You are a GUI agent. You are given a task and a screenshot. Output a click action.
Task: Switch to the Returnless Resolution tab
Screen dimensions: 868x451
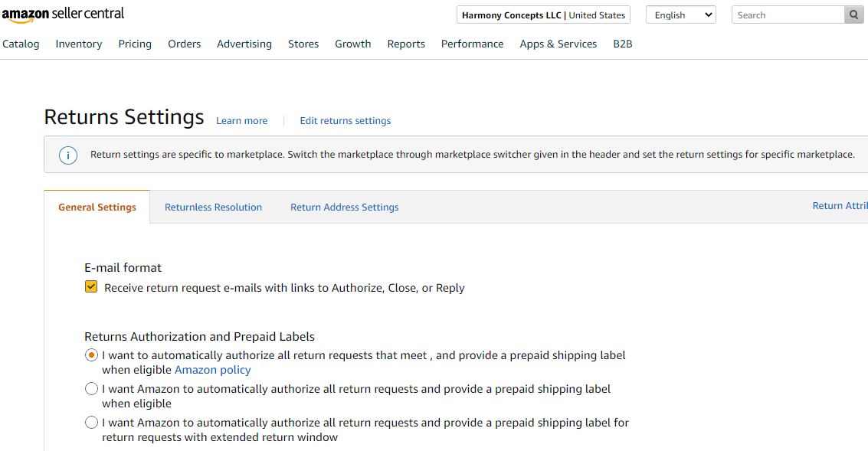(213, 207)
